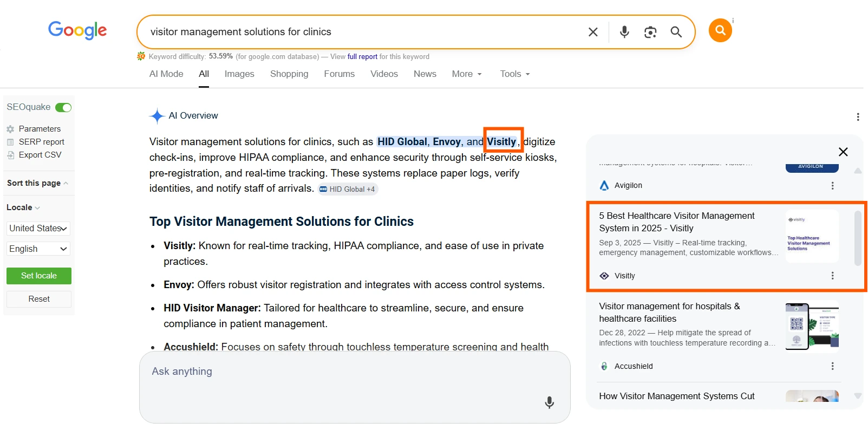Viewport: 868px width, 436px height.
Task: Click the Top Visitor Management Solutions for Clinics heading
Action: (x=282, y=222)
